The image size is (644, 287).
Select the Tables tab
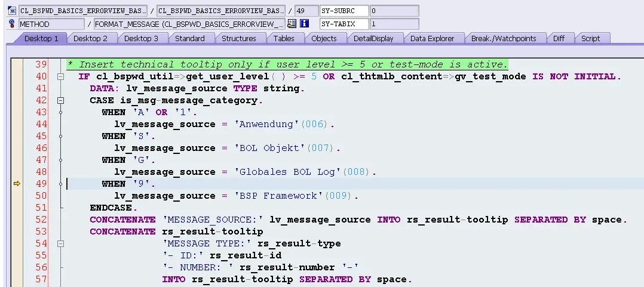point(284,39)
